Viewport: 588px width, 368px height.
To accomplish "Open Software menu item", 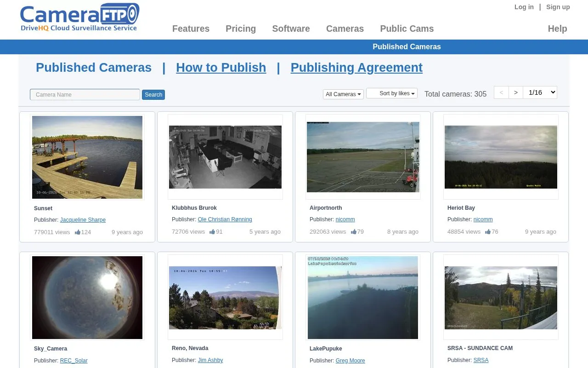I will pyautogui.click(x=291, y=29).
